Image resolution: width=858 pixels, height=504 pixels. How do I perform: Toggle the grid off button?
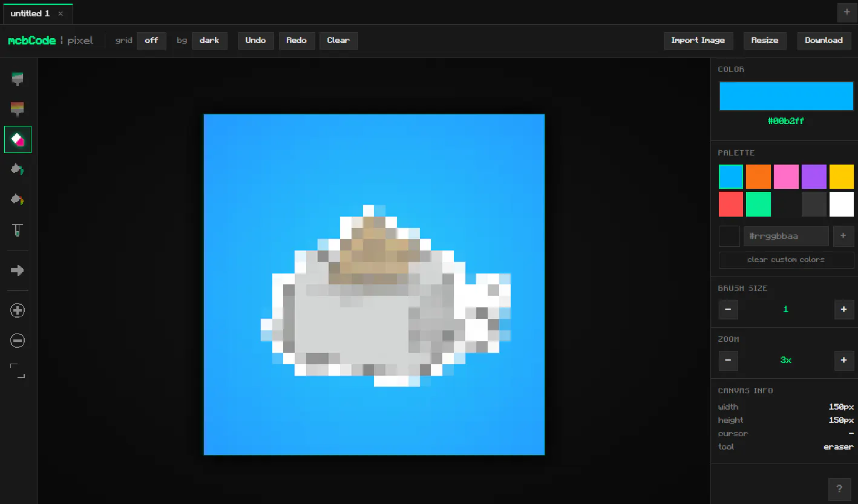coord(151,41)
